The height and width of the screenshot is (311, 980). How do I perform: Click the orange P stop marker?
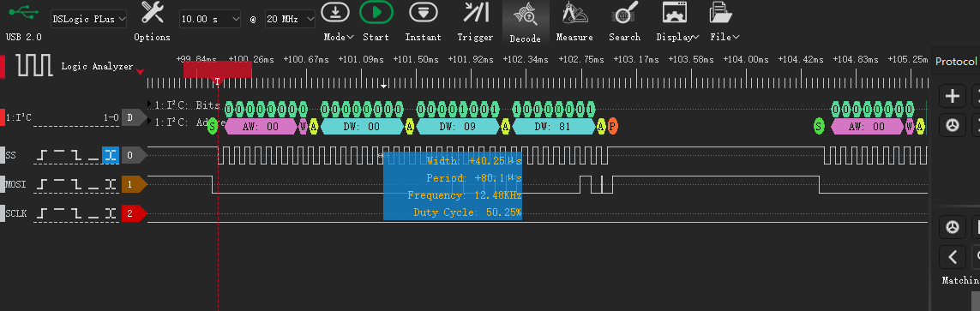pyautogui.click(x=612, y=127)
